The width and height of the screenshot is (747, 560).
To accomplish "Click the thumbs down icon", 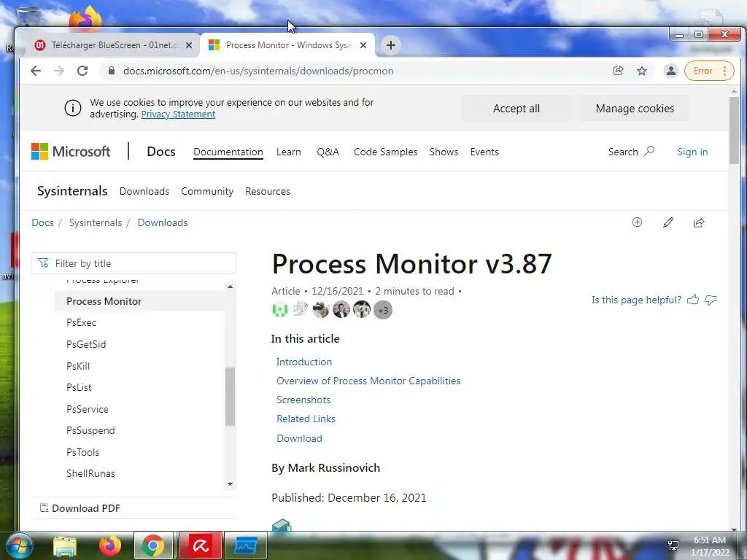I will click(x=711, y=300).
